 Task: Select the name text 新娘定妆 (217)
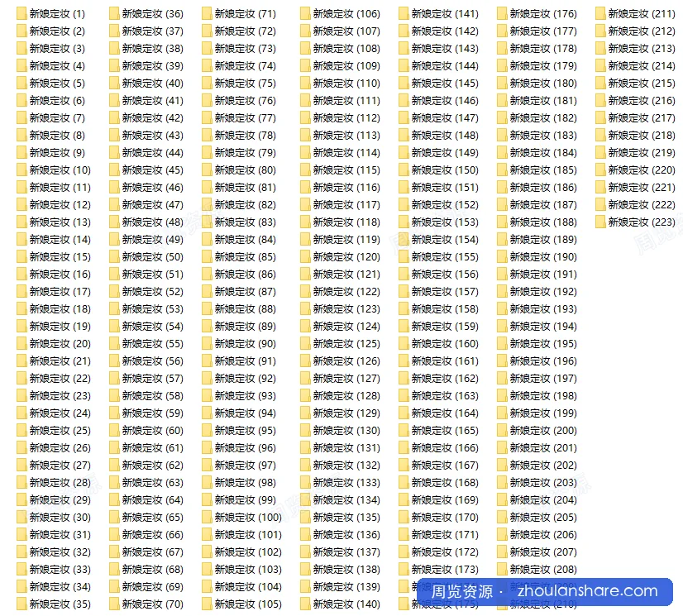tap(642, 118)
